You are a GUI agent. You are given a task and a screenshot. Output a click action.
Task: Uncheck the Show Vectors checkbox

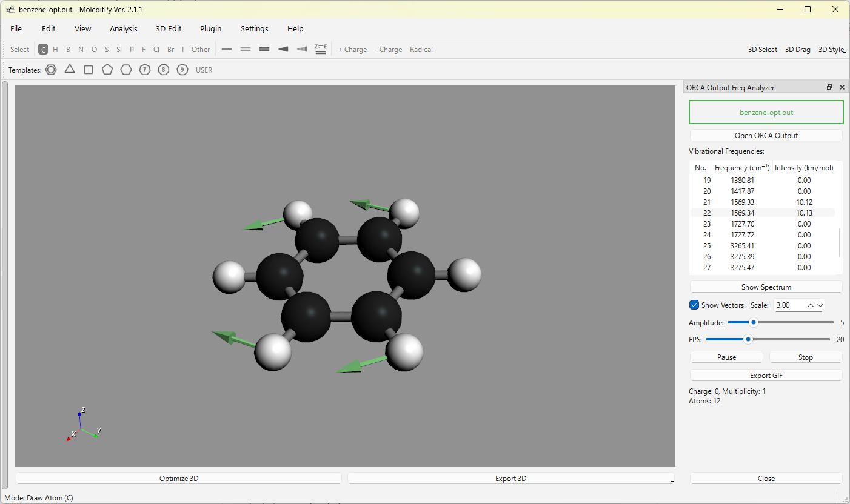click(695, 305)
